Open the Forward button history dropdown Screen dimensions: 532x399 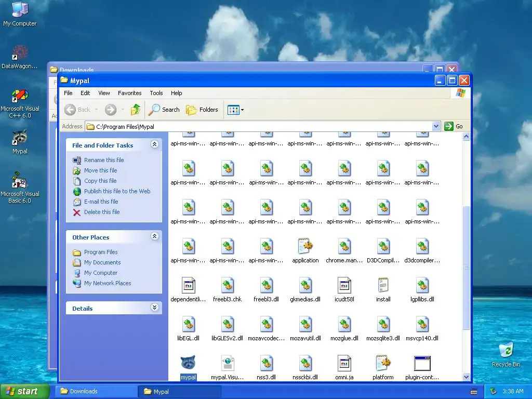pos(123,110)
